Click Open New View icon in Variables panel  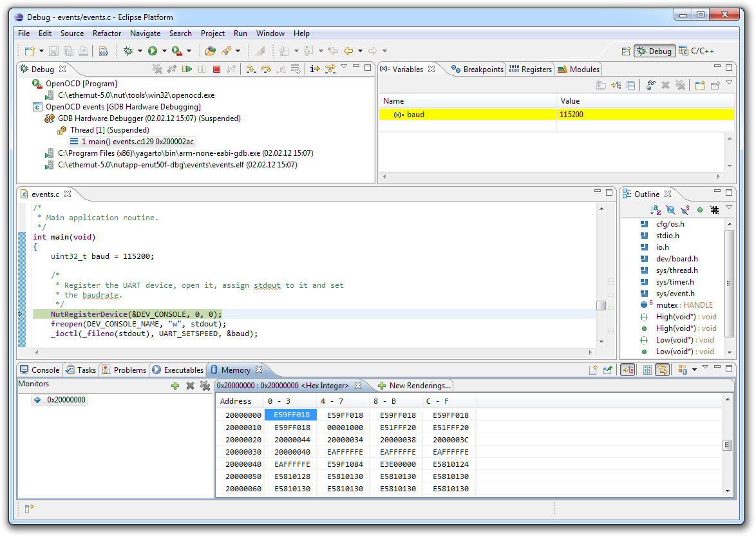click(700, 86)
